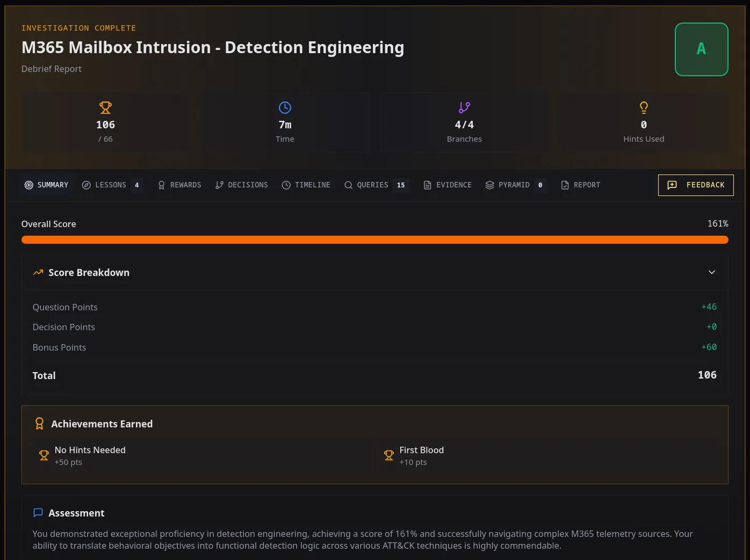Viewport: 750px width, 560px height.
Task: Show the Pyramid tab
Action: [x=516, y=185]
